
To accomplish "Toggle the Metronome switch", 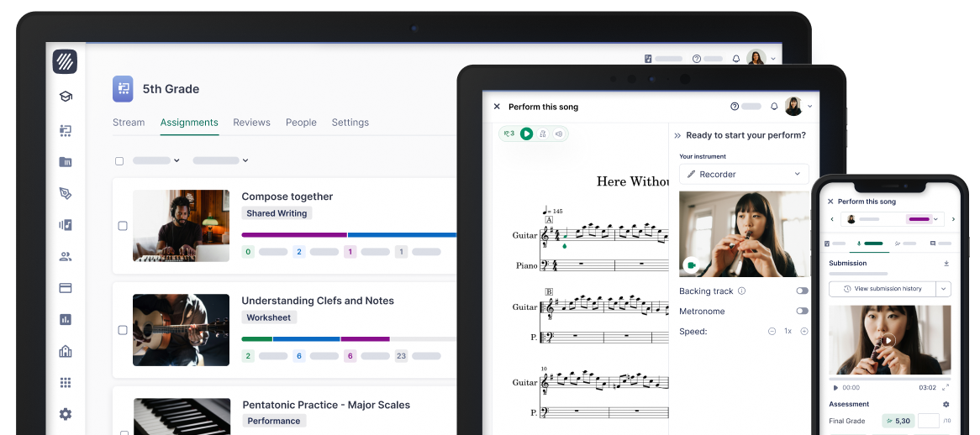I will [x=802, y=311].
